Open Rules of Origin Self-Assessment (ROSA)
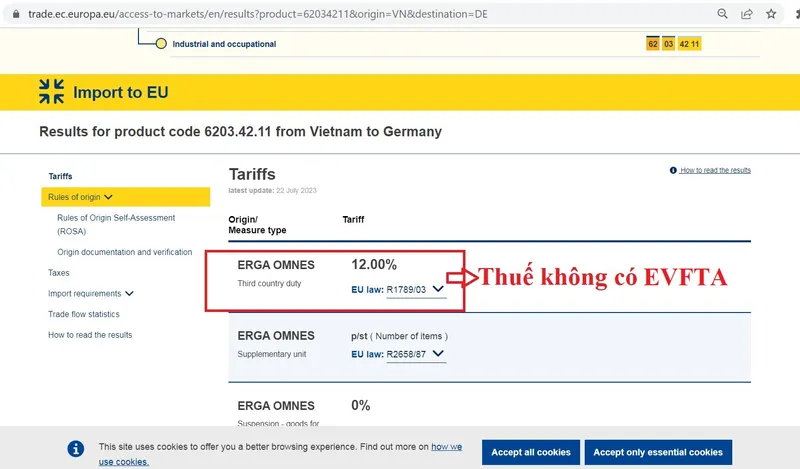Screen dimensions: 800x469 tap(115, 224)
